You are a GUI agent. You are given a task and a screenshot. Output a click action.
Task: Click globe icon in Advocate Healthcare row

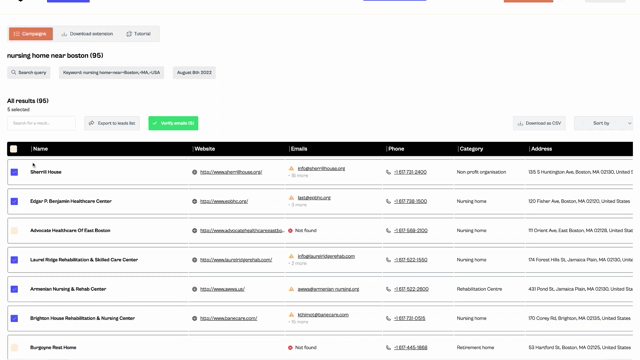(x=195, y=231)
